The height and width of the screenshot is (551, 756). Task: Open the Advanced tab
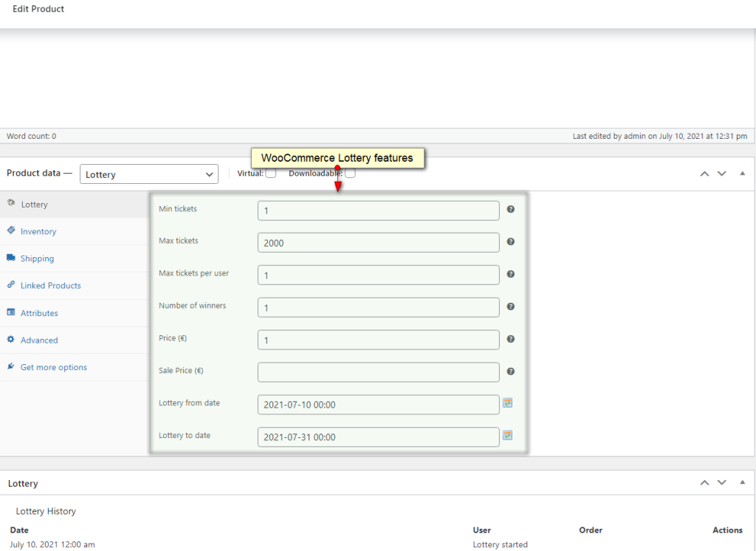click(x=75, y=340)
